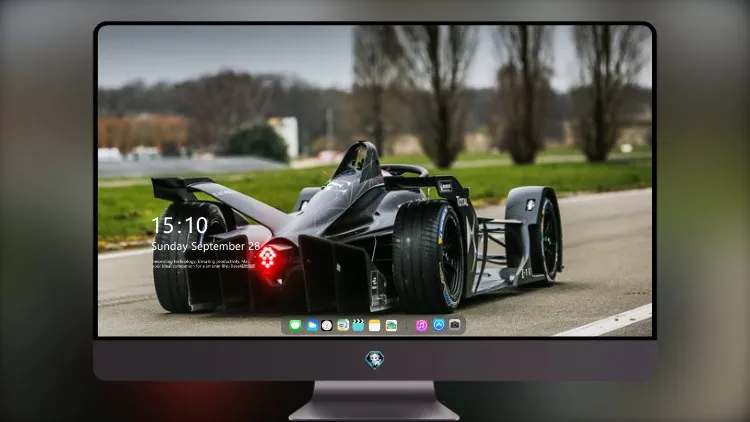Open the Clock app in dock
Viewport: 750px width, 422px height.
click(x=327, y=325)
